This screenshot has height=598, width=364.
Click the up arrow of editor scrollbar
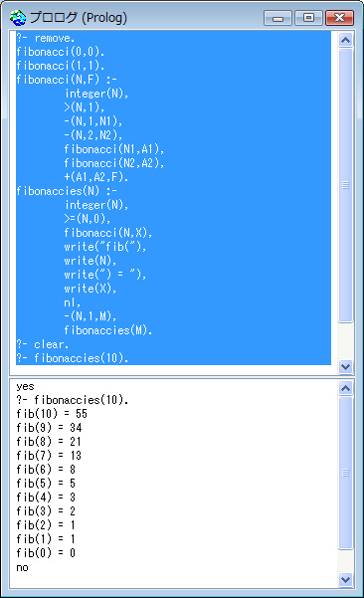[x=345, y=40]
